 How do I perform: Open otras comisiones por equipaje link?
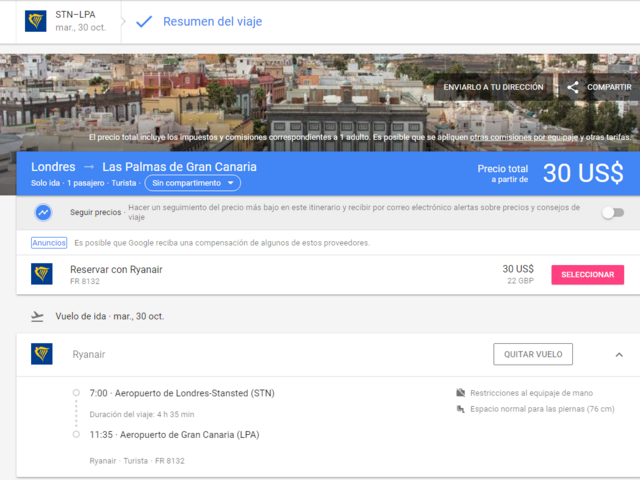523,138
